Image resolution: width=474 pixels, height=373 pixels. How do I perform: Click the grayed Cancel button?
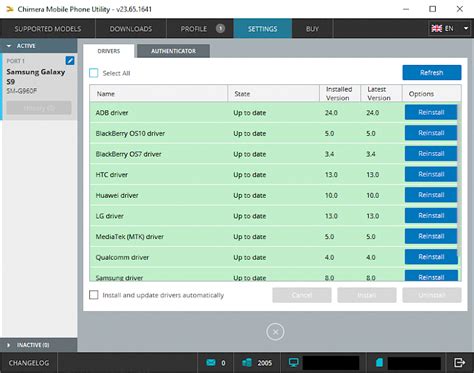click(302, 295)
